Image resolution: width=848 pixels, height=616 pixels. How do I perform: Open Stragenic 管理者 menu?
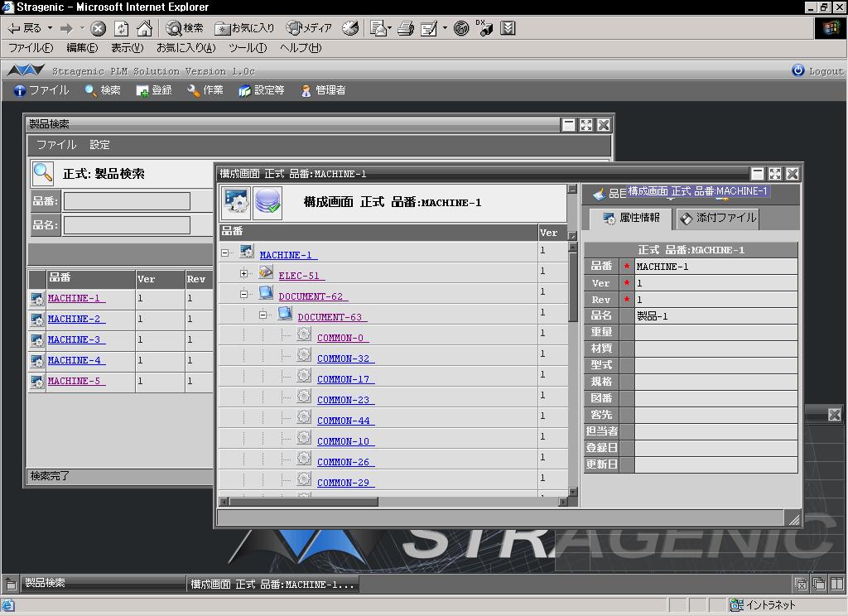(x=323, y=90)
